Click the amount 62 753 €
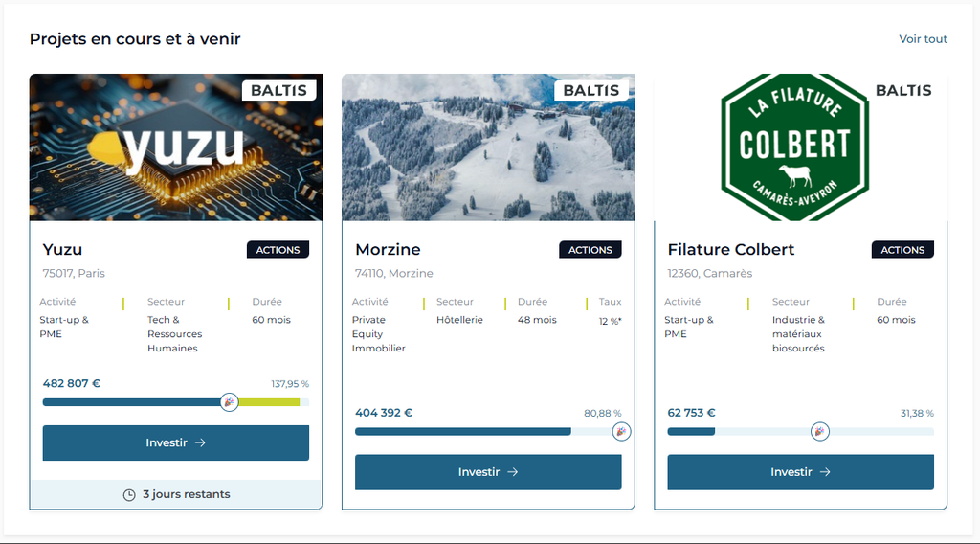Viewport: 980px width, 544px height. 691,413
